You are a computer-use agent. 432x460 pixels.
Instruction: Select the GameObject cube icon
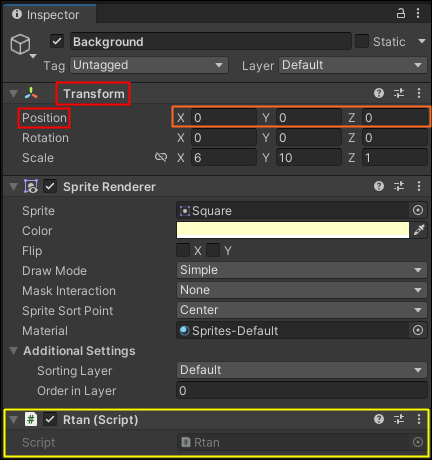[x=20, y=44]
